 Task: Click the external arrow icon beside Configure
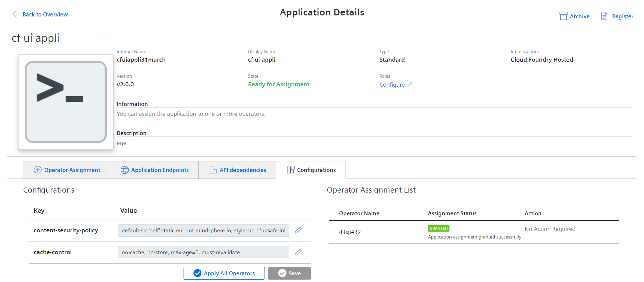pos(410,84)
